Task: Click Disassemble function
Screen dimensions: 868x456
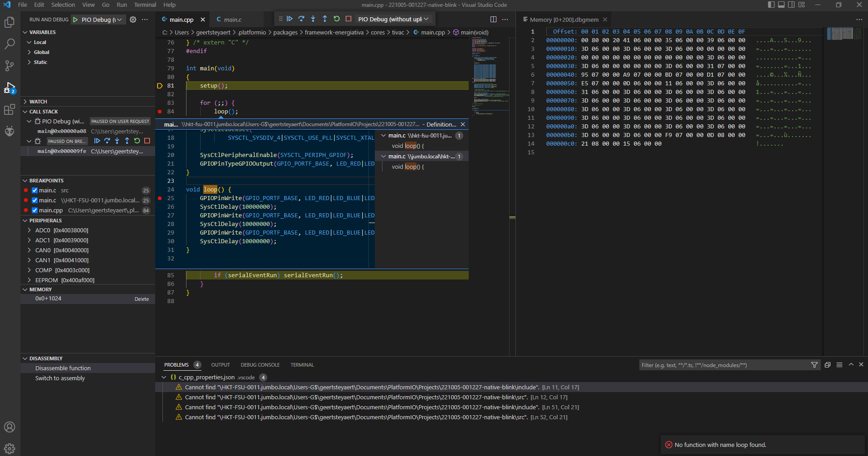Action: [x=63, y=368]
